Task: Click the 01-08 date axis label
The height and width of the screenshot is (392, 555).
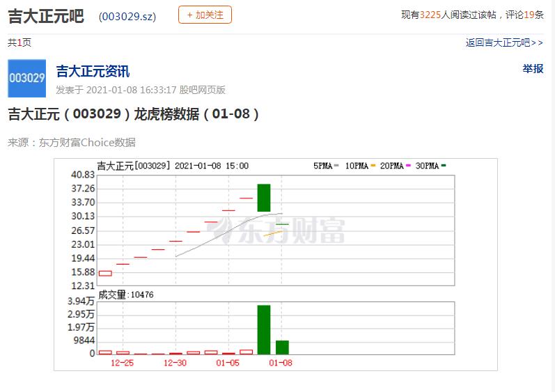Action: [x=281, y=363]
